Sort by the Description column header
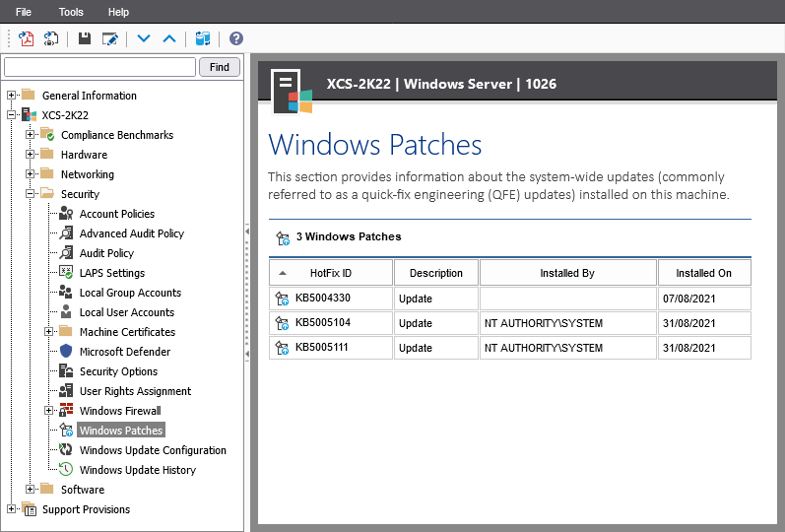The width and height of the screenshot is (785, 532). click(436, 273)
